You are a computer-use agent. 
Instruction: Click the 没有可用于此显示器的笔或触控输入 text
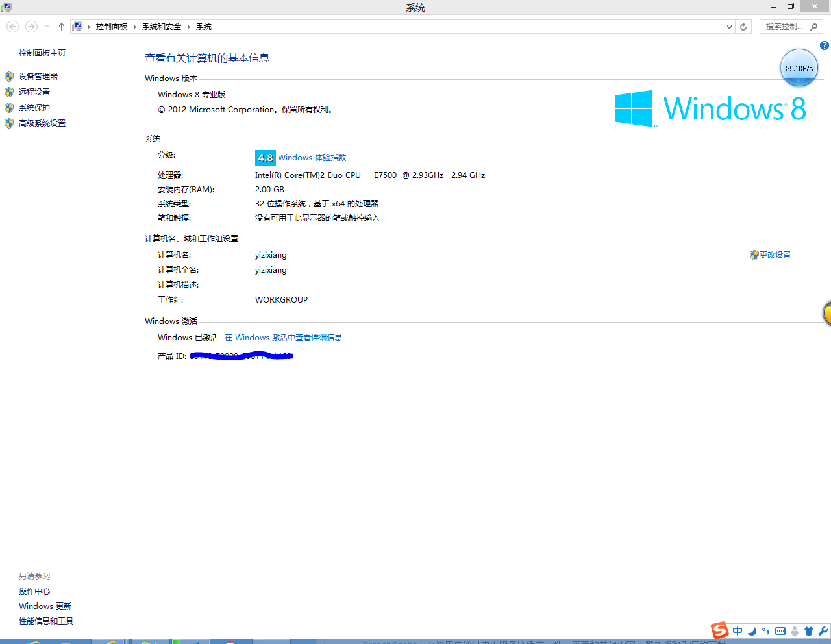(x=317, y=218)
